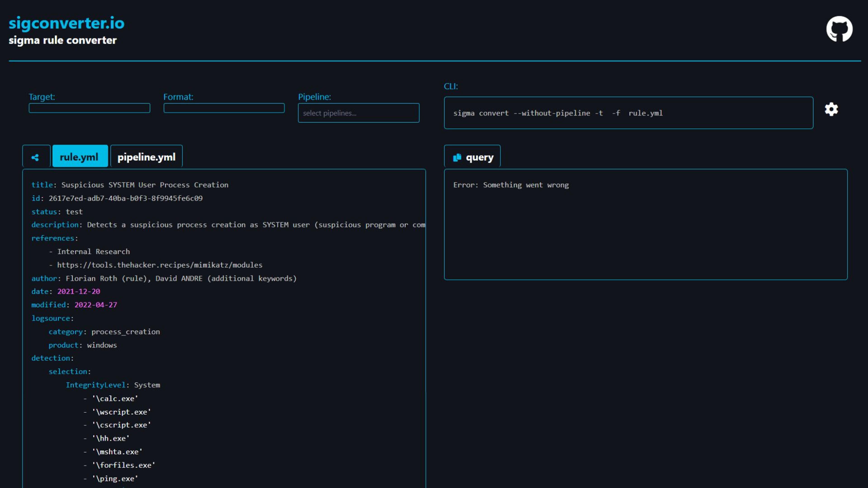Click the 'IntegrityLevel: System' line
Screen dimensions: 868x488
click(x=113, y=385)
